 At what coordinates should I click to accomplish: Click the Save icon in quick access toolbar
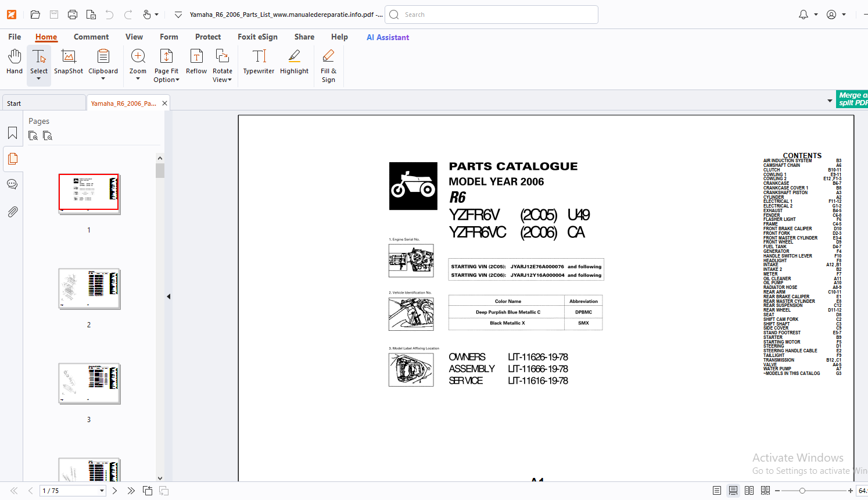click(x=54, y=15)
